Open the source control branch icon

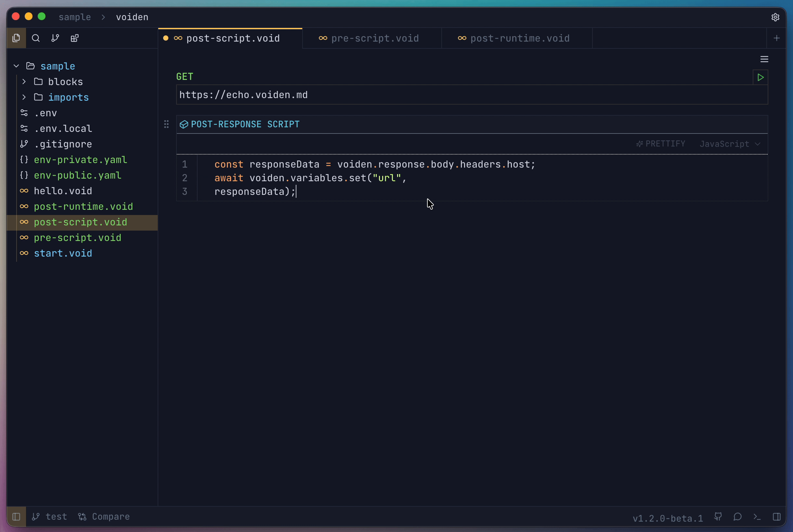pos(55,38)
